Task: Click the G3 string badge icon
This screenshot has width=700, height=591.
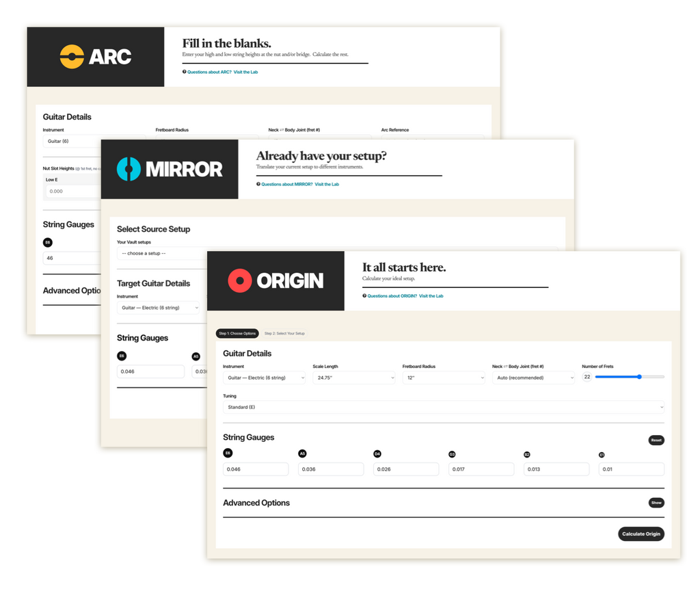Action: pyautogui.click(x=452, y=454)
